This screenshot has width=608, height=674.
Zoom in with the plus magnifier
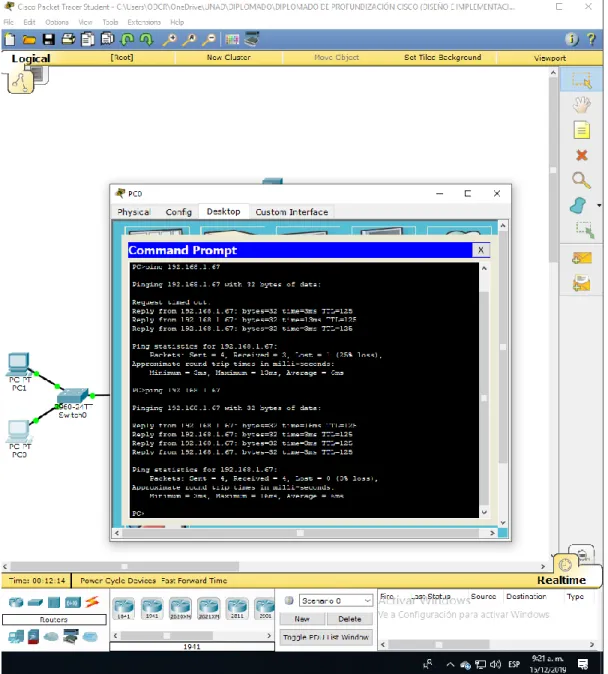tap(169, 40)
